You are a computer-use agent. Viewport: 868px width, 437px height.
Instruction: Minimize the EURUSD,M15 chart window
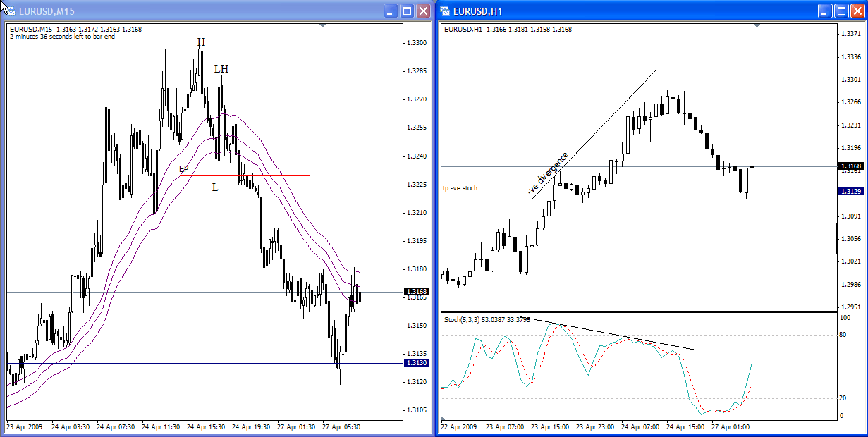pos(391,11)
